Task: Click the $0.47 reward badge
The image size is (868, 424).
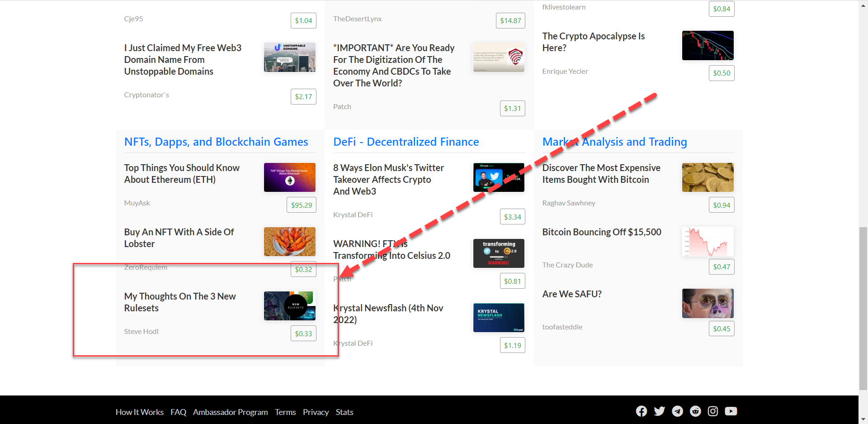Action: 722,267
